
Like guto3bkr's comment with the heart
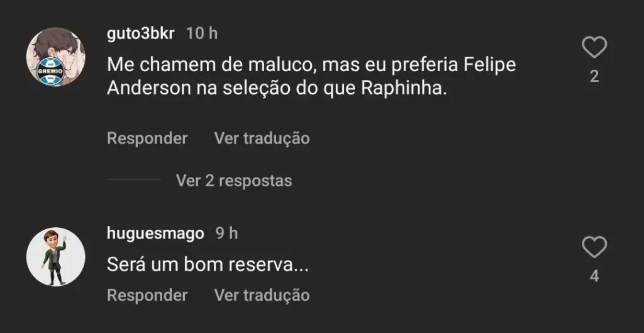click(x=594, y=48)
